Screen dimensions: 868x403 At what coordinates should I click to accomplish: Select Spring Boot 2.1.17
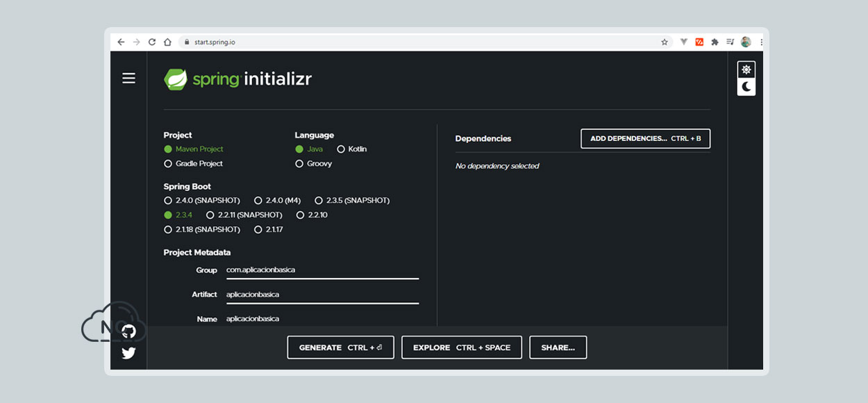tap(269, 230)
